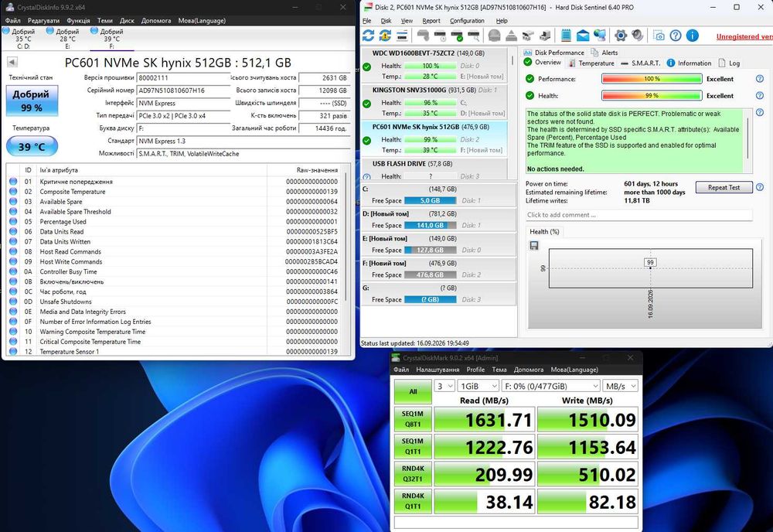Switch to the Temperature tab in Hard Disk Sentinel
The image size is (773, 532).
tap(591, 63)
